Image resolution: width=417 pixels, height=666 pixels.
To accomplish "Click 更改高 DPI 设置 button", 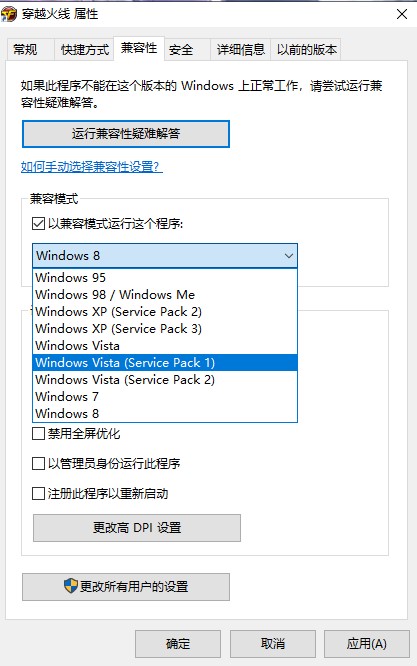I will (137, 528).
